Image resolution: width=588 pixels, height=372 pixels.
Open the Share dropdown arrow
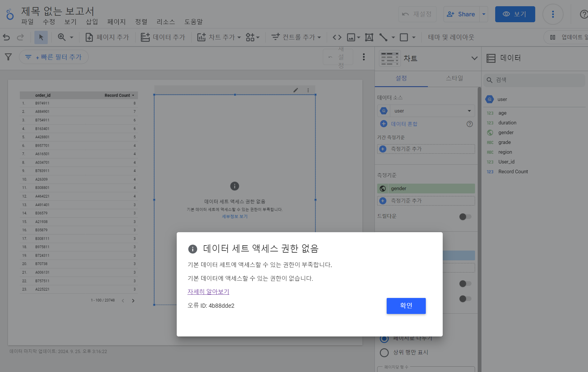point(484,14)
